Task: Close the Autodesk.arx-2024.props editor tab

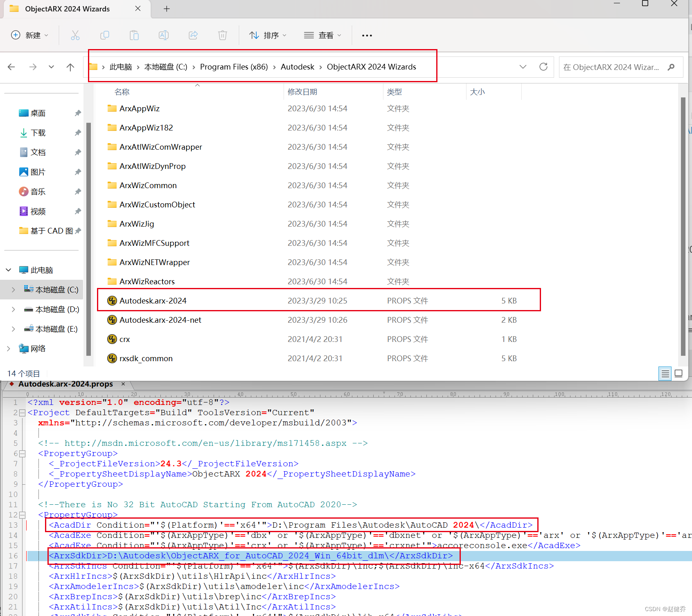Action: coord(123,384)
